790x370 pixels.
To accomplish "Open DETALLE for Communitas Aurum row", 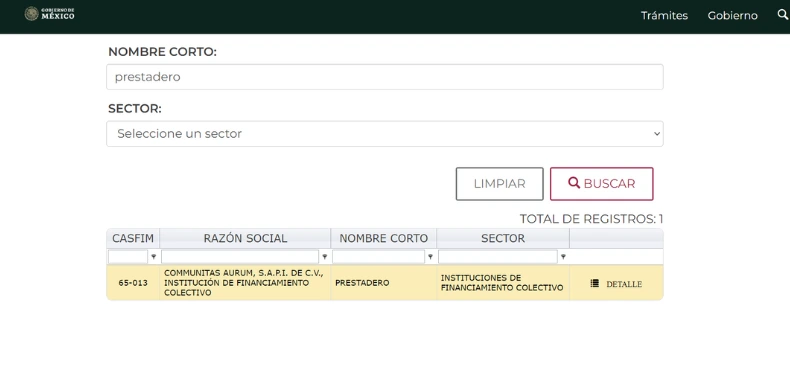I will (616, 284).
